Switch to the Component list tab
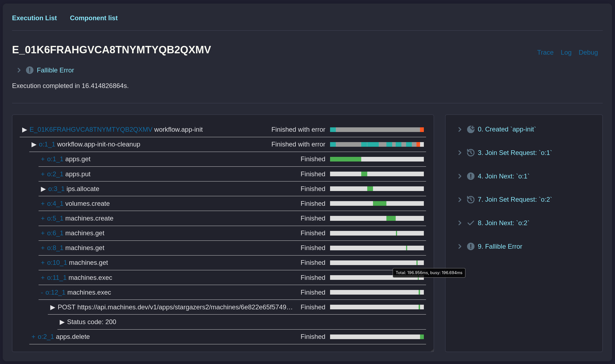 click(94, 18)
